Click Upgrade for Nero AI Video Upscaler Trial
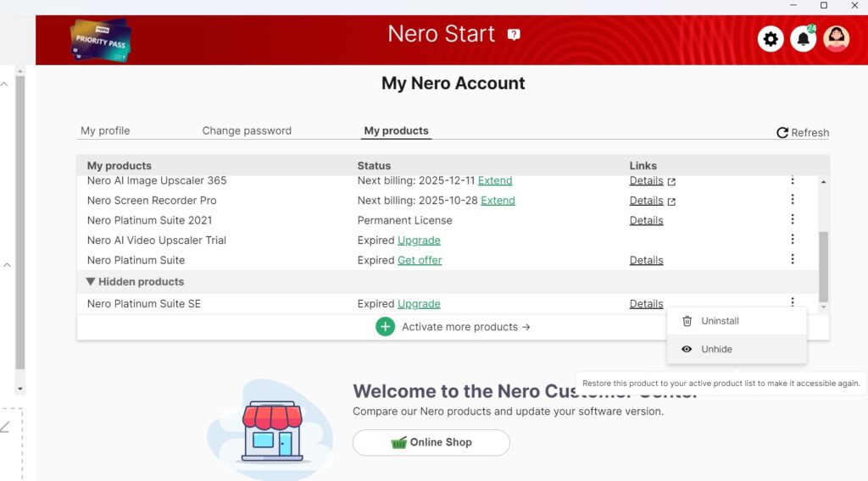This screenshot has height=481, width=868. [x=419, y=240]
